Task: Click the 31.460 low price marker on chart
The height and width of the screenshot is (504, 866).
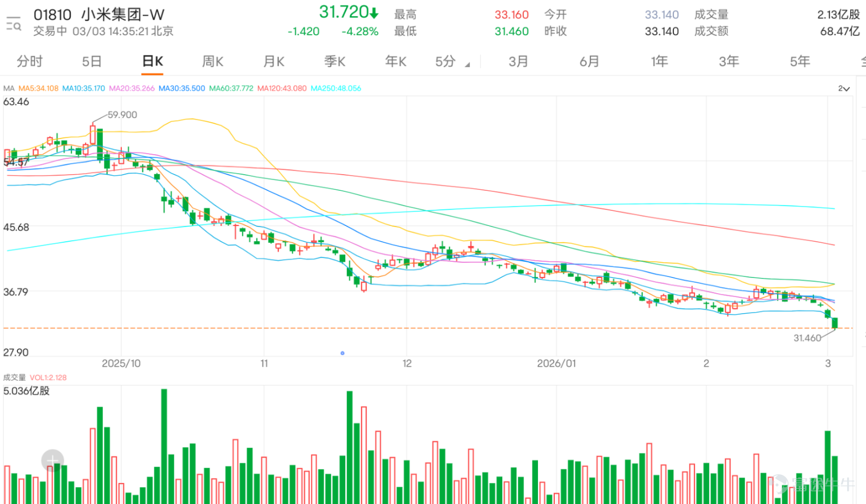Action: [807, 338]
